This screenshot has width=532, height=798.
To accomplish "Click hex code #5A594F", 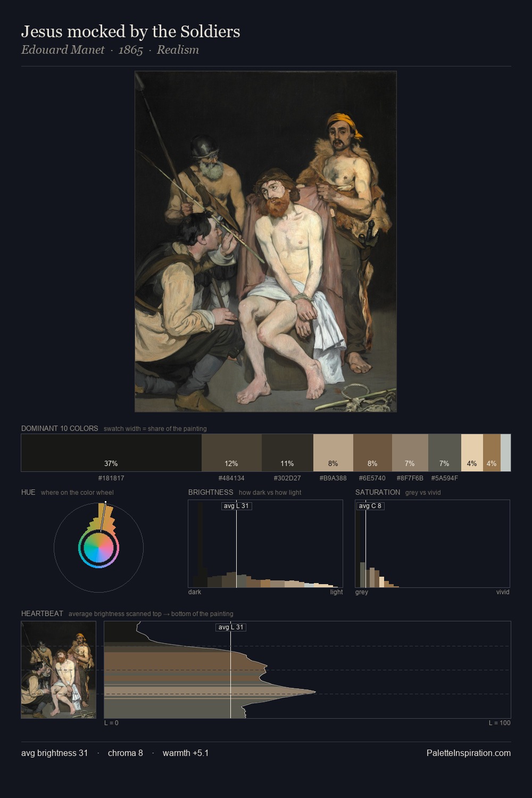I will (x=444, y=478).
